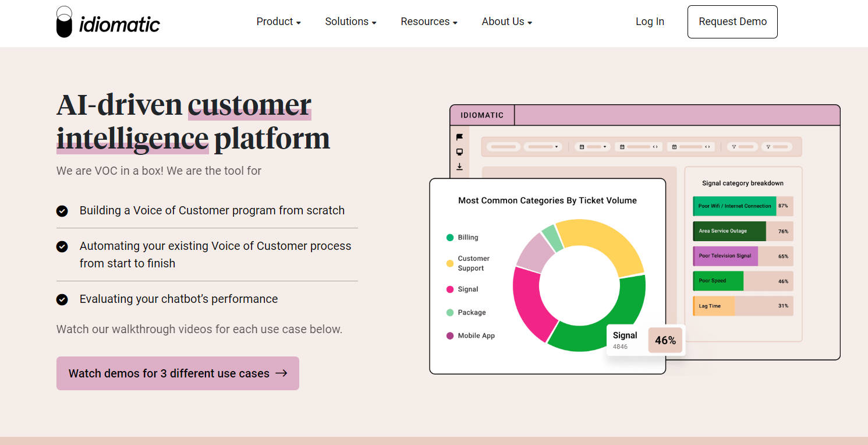Click the first calendar icon in the filter bar
This screenshot has width=868, height=445.
tap(581, 147)
